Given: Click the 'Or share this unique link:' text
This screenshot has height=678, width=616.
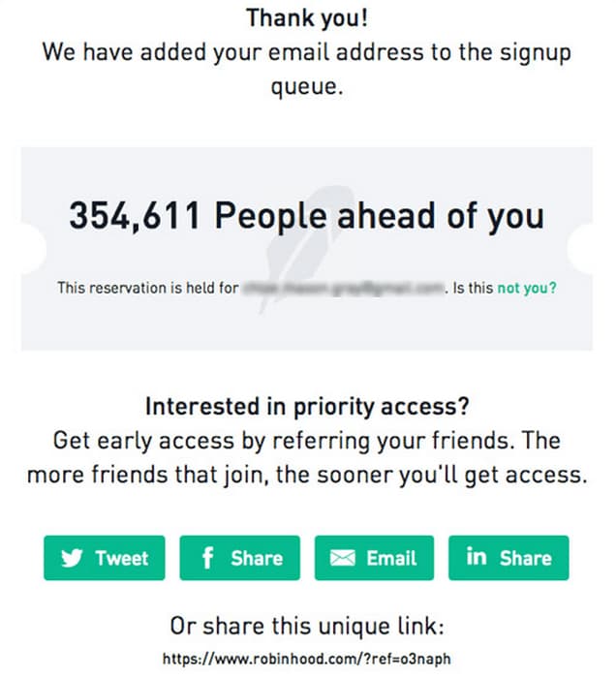Looking at the screenshot, I should pos(307,626).
